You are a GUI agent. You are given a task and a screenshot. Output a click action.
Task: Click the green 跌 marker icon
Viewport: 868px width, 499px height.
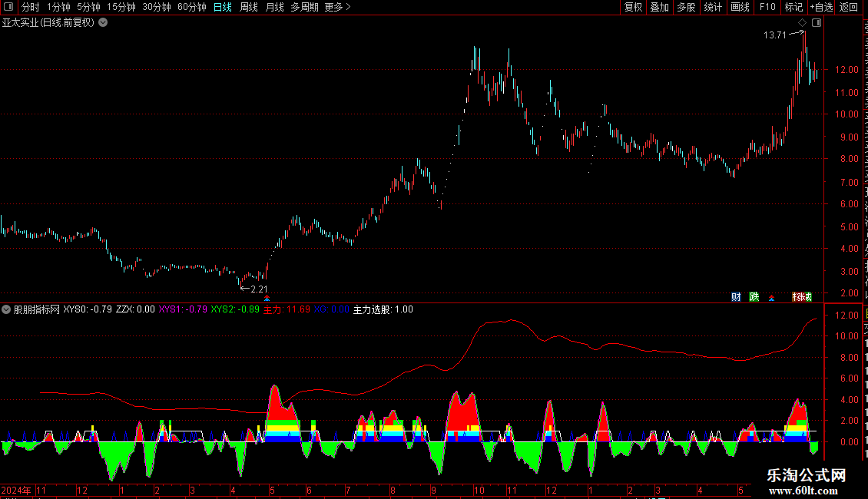(754, 297)
